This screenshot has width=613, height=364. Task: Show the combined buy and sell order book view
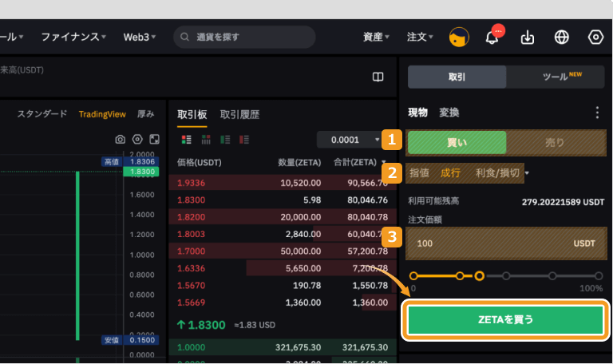(187, 139)
